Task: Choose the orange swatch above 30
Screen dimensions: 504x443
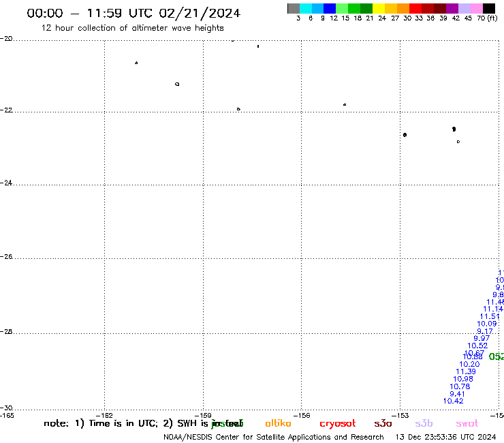Action: coord(403,8)
